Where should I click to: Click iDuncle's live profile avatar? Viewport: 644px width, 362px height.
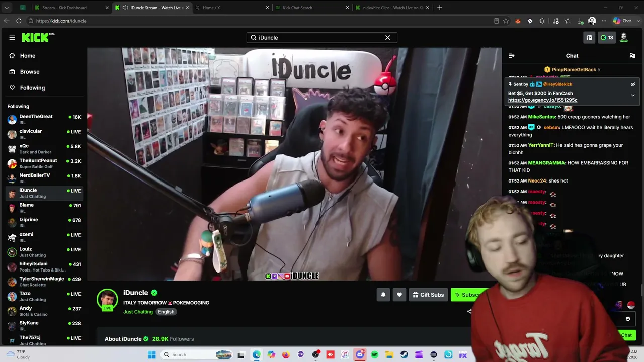click(x=107, y=300)
